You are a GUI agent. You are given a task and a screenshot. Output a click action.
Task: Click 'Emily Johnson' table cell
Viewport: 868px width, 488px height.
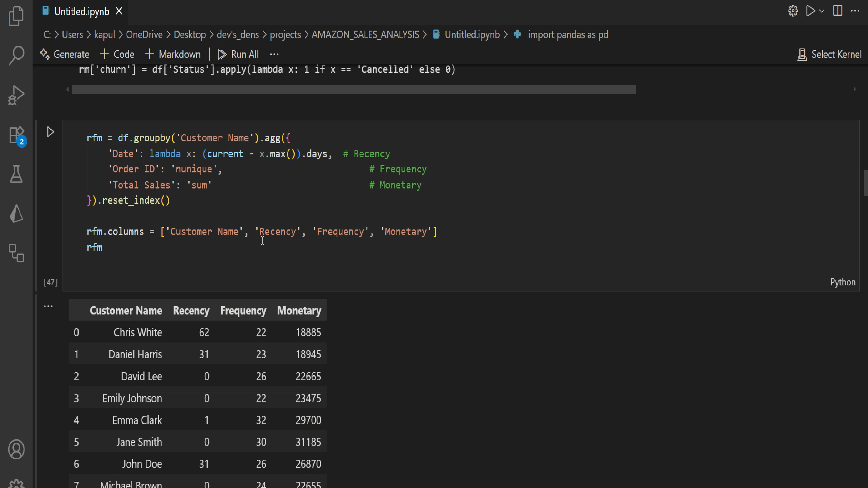(132, 398)
